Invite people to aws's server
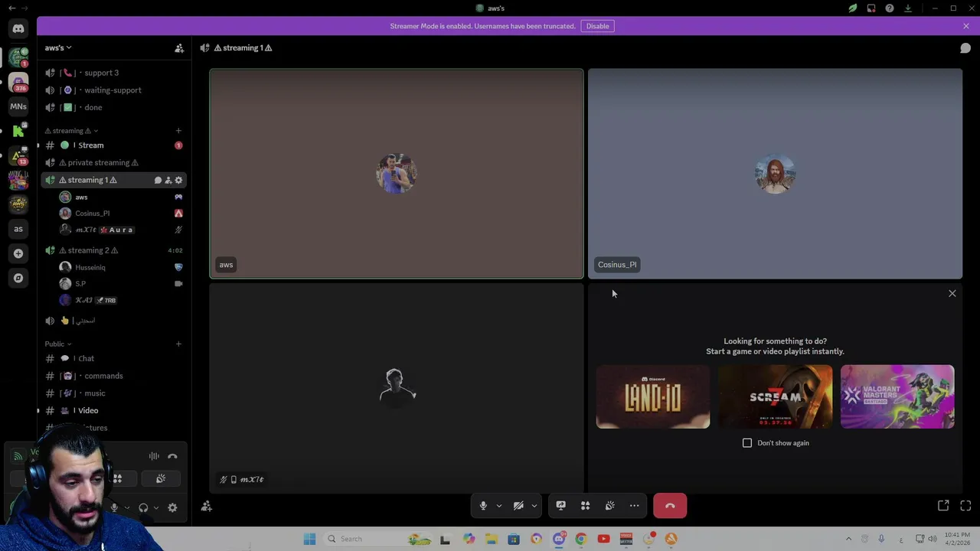 [x=179, y=47]
